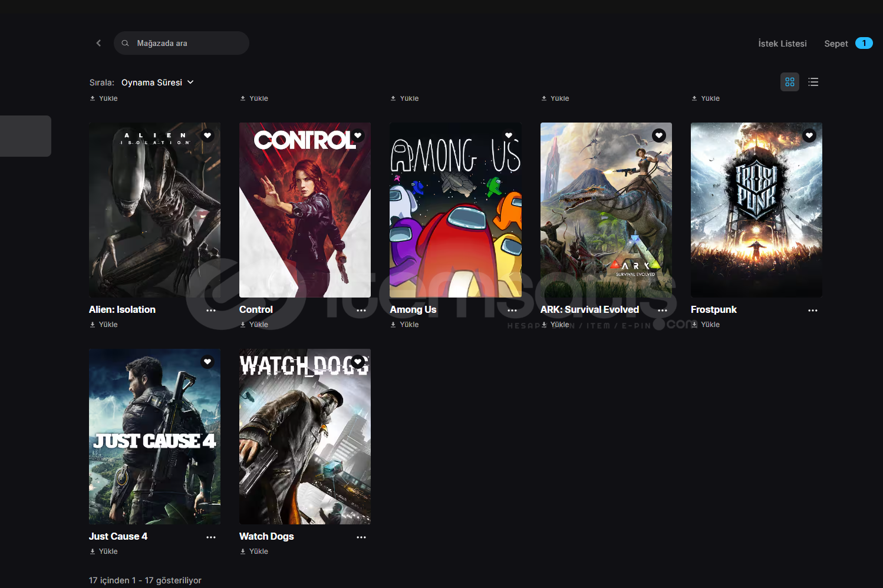Open the Sepet cart page
Viewport: 883px width, 588px height.
pos(836,44)
